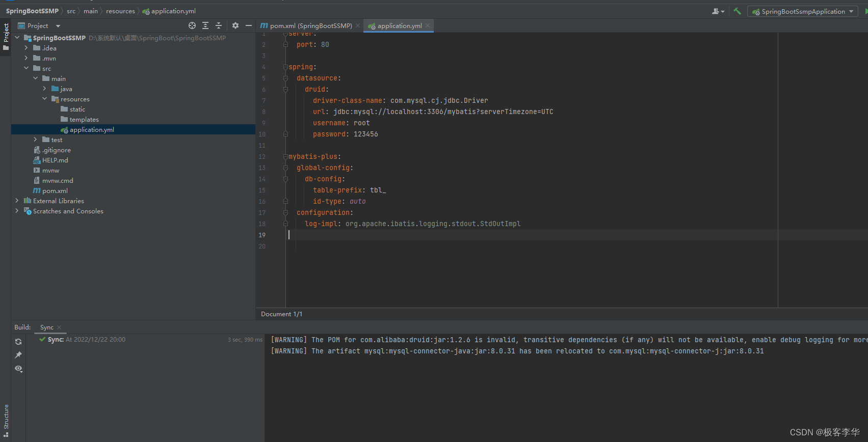
Task: Click the resources breadcrumb in navigation bar
Action: (x=120, y=11)
